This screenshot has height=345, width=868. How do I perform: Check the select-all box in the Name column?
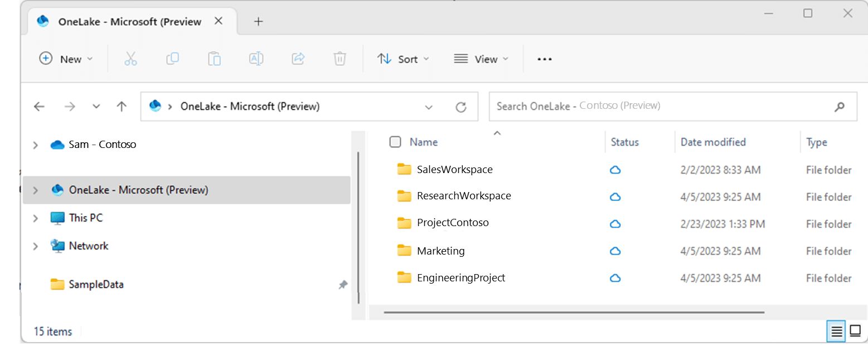pyautogui.click(x=395, y=142)
